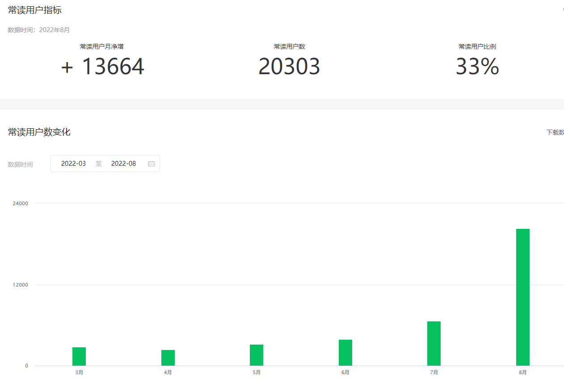Screen dimensions: 564x392
Task: Click the 4月 x-axis label
Action: (x=168, y=372)
